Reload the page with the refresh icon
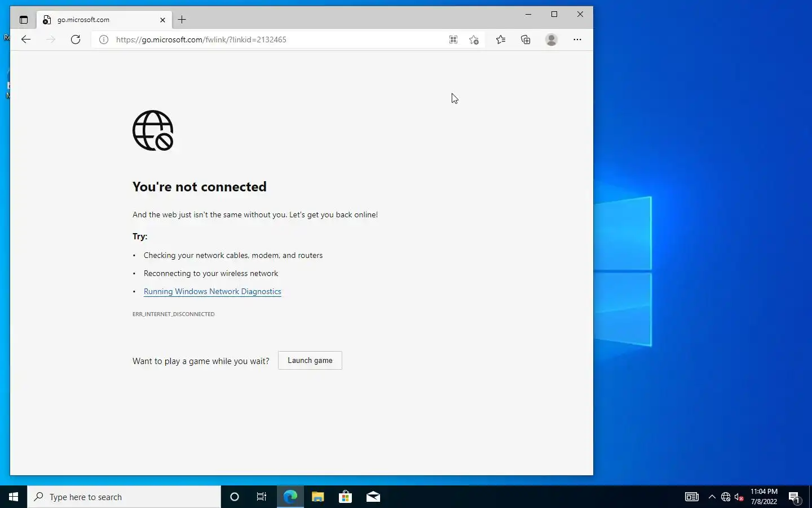This screenshot has width=812, height=508. [76, 40]
